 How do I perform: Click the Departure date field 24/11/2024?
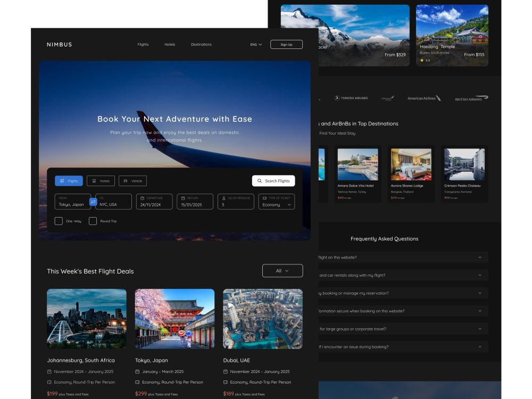154,202
